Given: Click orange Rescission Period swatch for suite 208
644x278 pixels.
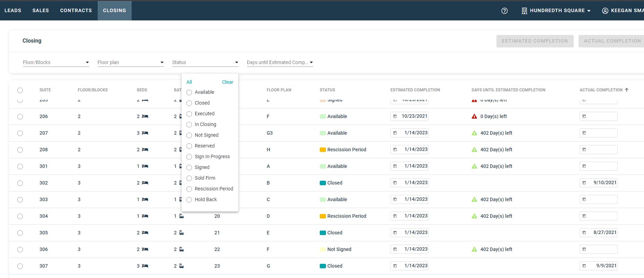Looking at the screenshot, I should pyautogui.click(x=323, y=150).
